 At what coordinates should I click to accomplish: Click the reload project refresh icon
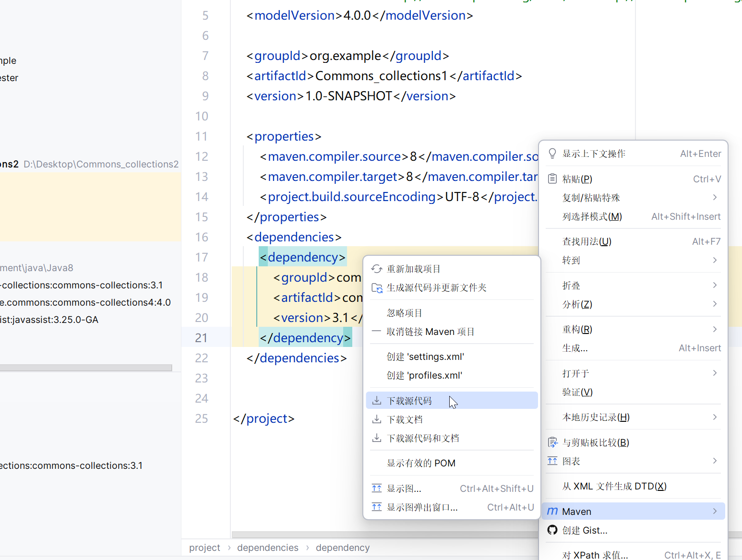click(377, 269)
